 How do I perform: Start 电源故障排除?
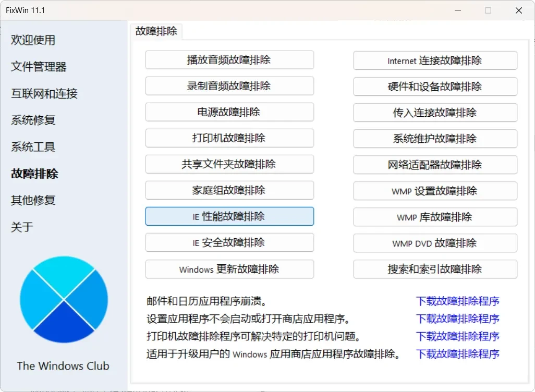coord(229,112)
